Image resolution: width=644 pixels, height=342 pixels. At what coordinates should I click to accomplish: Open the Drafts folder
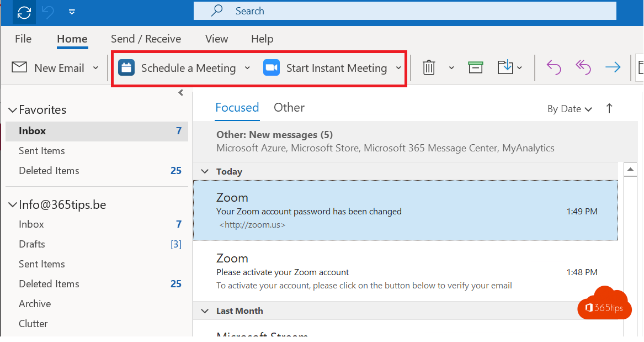31,244
